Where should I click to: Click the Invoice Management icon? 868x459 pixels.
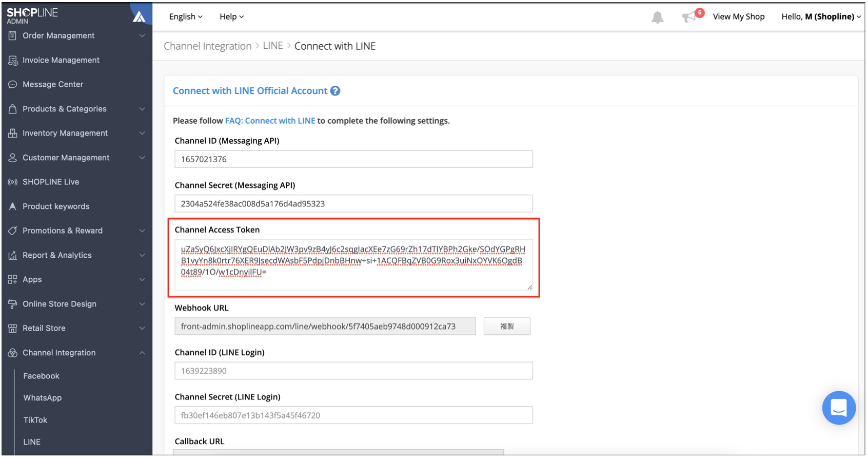point(13,60)
